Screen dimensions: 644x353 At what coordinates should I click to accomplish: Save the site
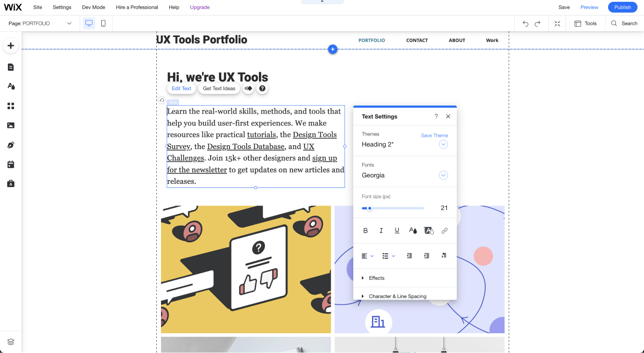click(x=564, y=7)
